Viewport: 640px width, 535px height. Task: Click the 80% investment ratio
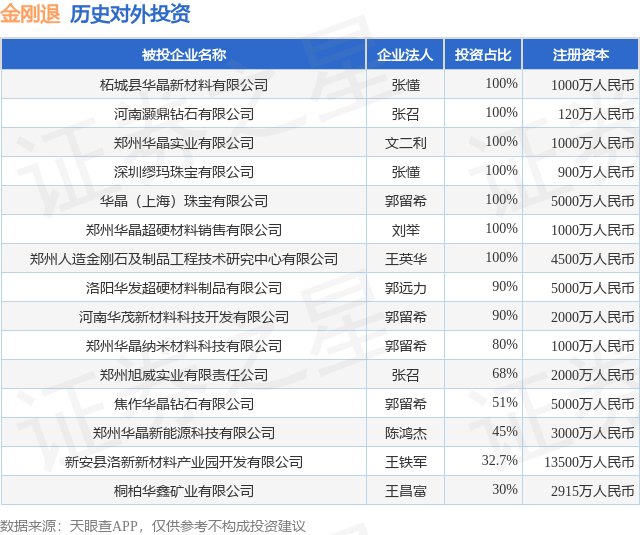click(x=505, y=344)
